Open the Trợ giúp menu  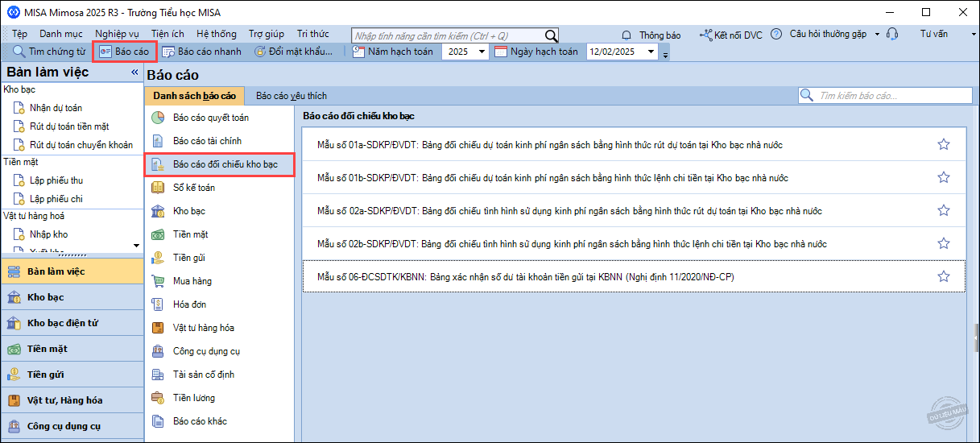click(267, 34)
